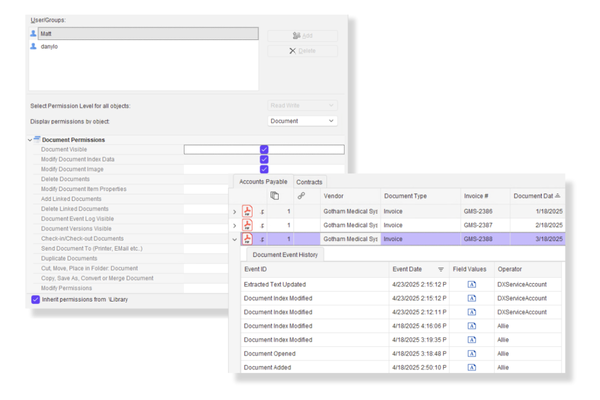Select the danylo user name

49,46
